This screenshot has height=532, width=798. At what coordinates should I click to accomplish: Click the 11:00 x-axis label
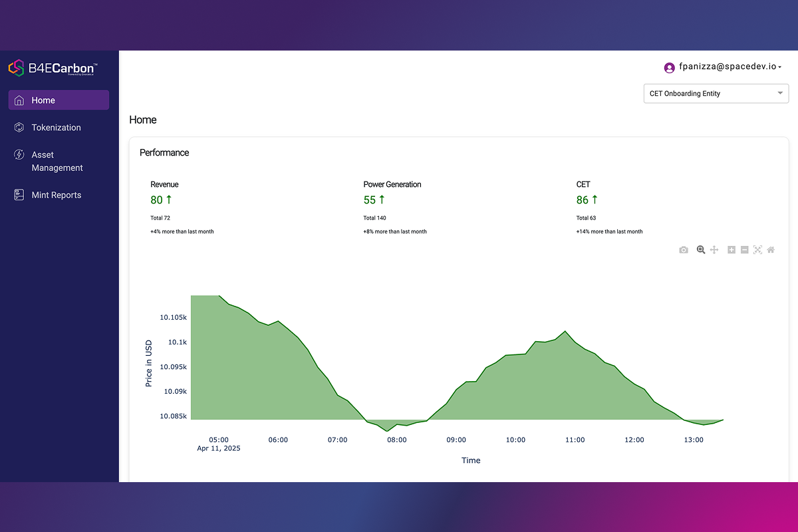click(575, 440)
